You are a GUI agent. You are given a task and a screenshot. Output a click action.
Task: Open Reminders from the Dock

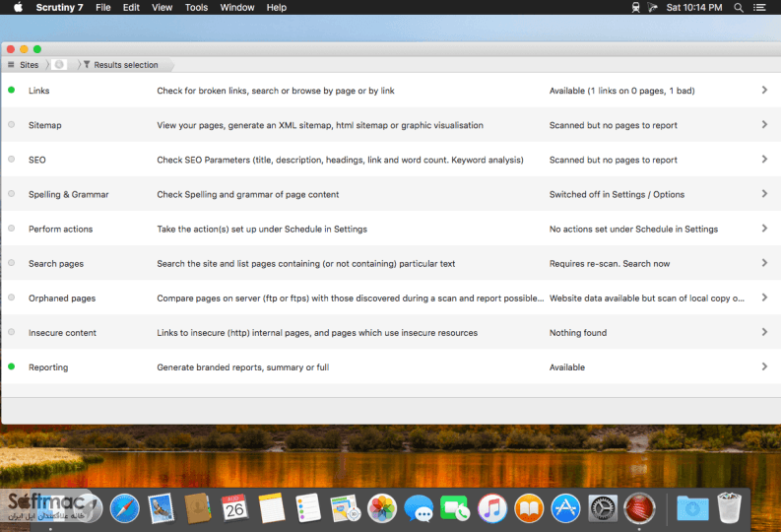tap(308, 508)
